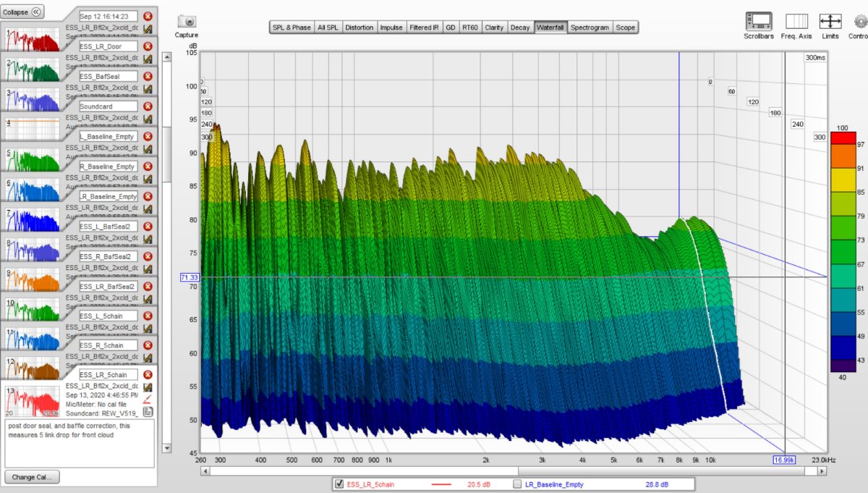Screen dimensions: 868x493
Task: Click the save icon for ESS_BafSeal measurement
Action: coord(148,88)
